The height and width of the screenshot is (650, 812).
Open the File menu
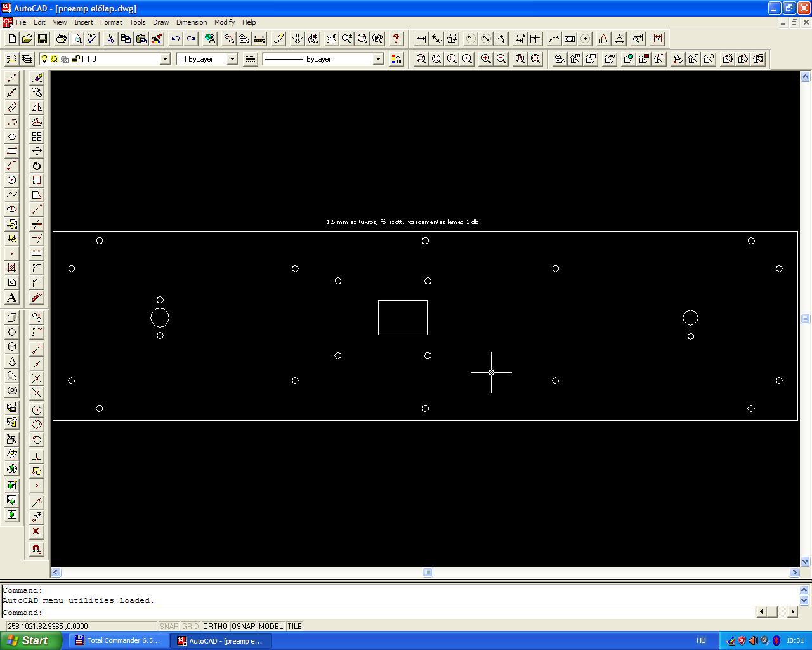coord(21,22)
